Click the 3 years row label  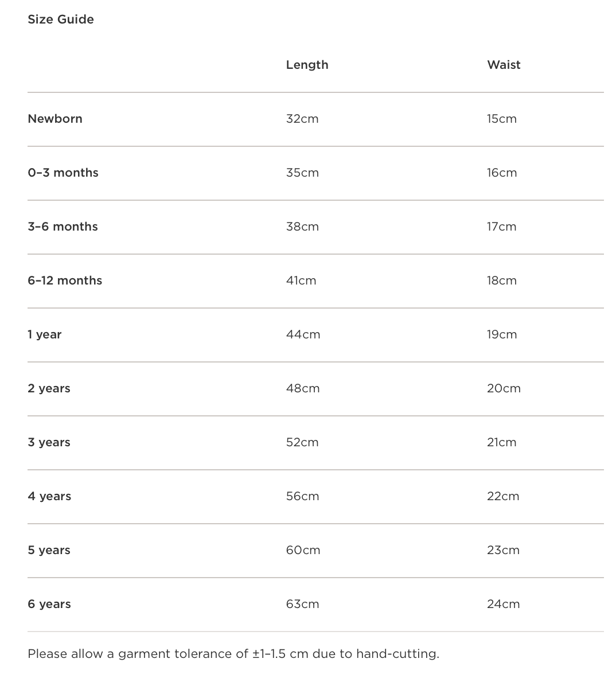coord(49,442)
